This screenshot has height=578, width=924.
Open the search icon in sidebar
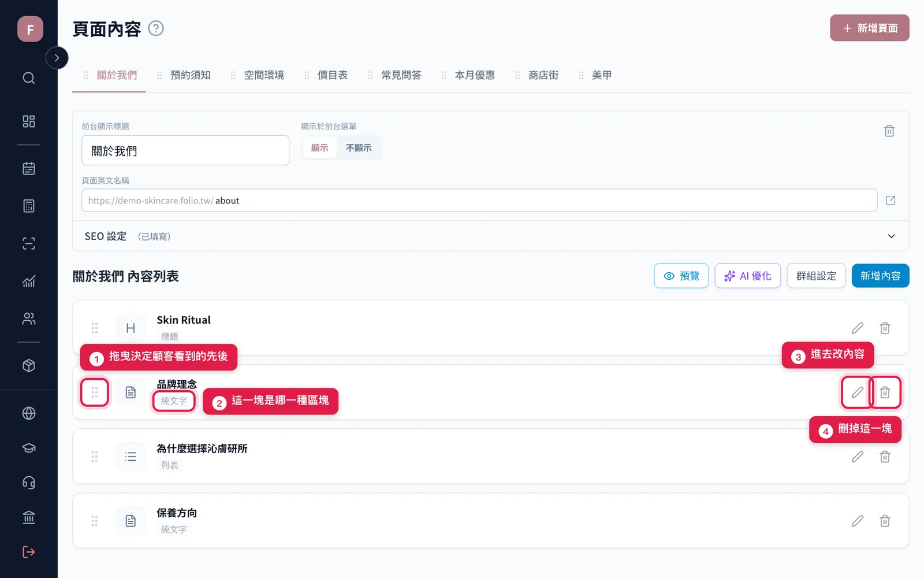tap(29, 78)
